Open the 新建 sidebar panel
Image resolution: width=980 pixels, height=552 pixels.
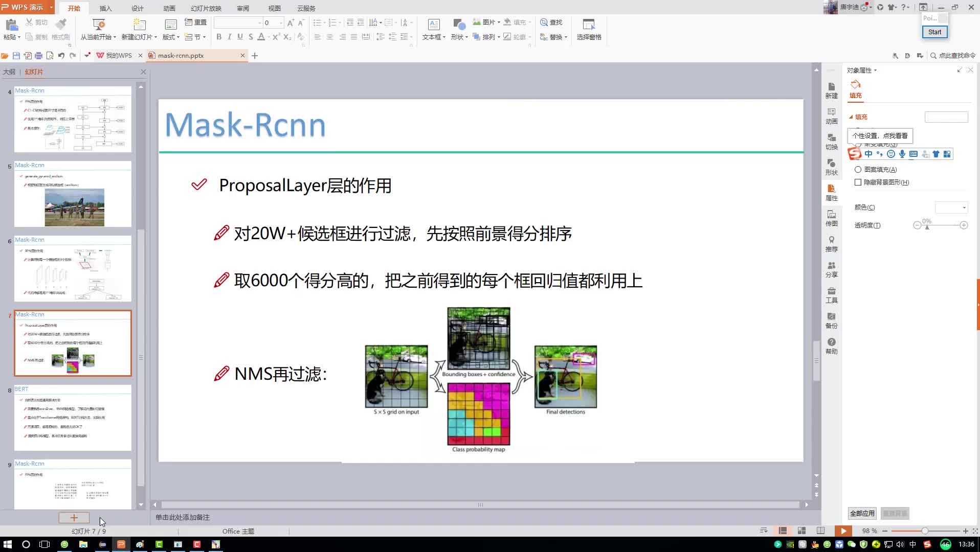coord(832,90)
